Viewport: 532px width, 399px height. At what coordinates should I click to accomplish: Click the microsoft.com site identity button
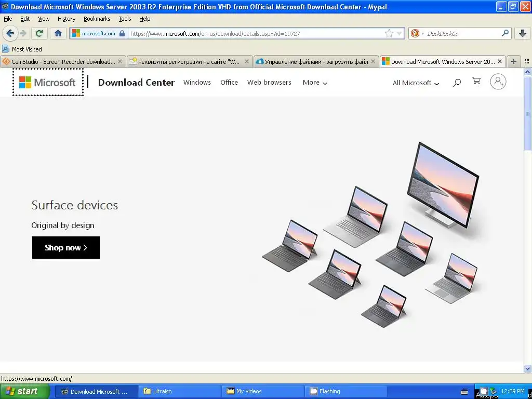click(99, 33)
